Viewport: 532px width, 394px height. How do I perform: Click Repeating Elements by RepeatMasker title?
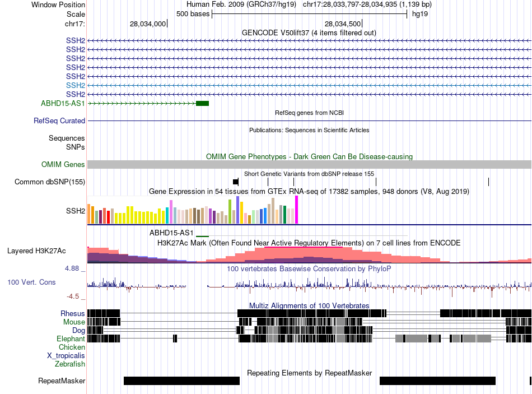pos(310,373)
